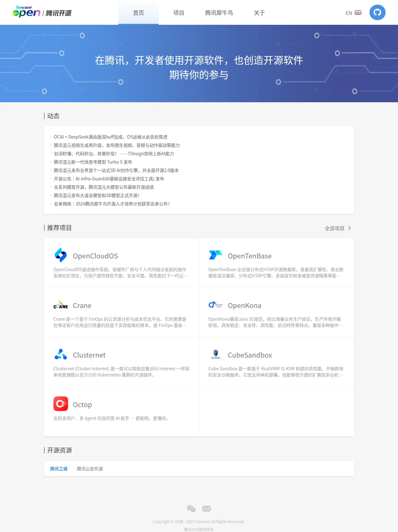Open the 全系列模型开源 news item
The image size is (398, 532).
104,187
